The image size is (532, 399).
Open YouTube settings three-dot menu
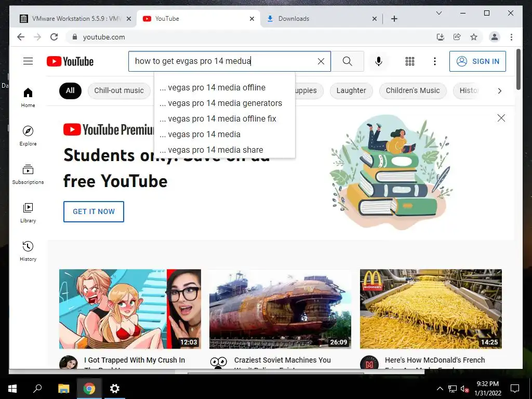tap(435, 61)
